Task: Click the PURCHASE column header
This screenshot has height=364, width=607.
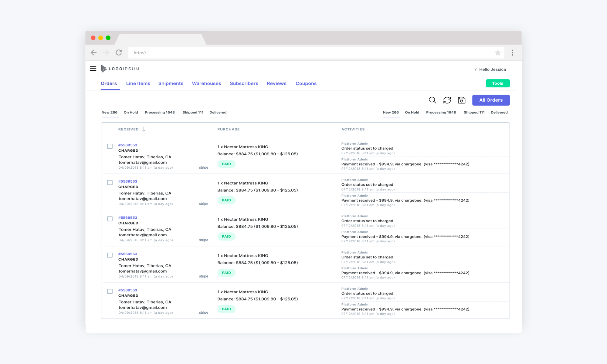Action: point(229,129)
